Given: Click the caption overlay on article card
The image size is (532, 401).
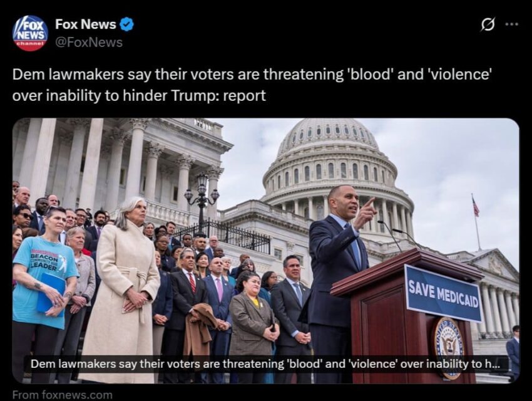Looking at the screenshot, I should pyautogui.click(x=266, y=364).
